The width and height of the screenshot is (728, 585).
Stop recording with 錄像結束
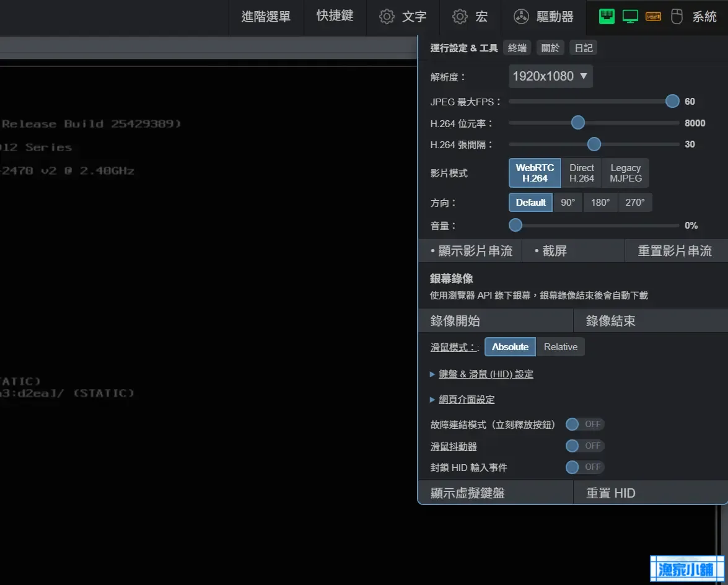(651, 321)
